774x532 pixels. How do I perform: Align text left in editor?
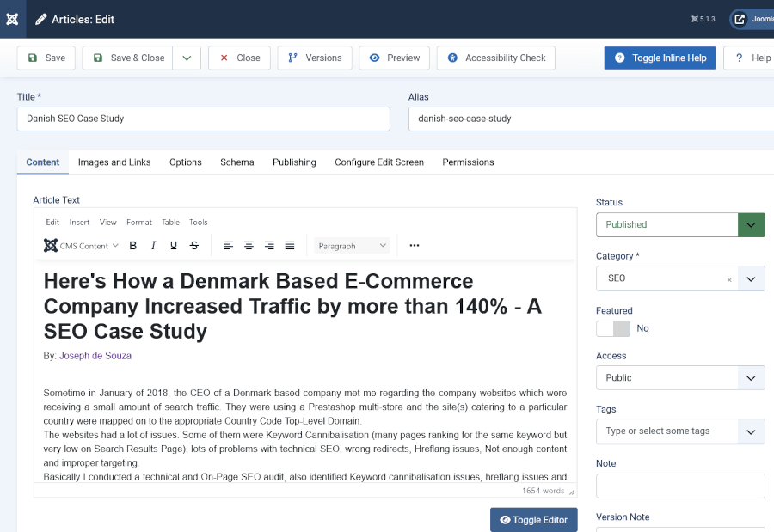[228, 246]
